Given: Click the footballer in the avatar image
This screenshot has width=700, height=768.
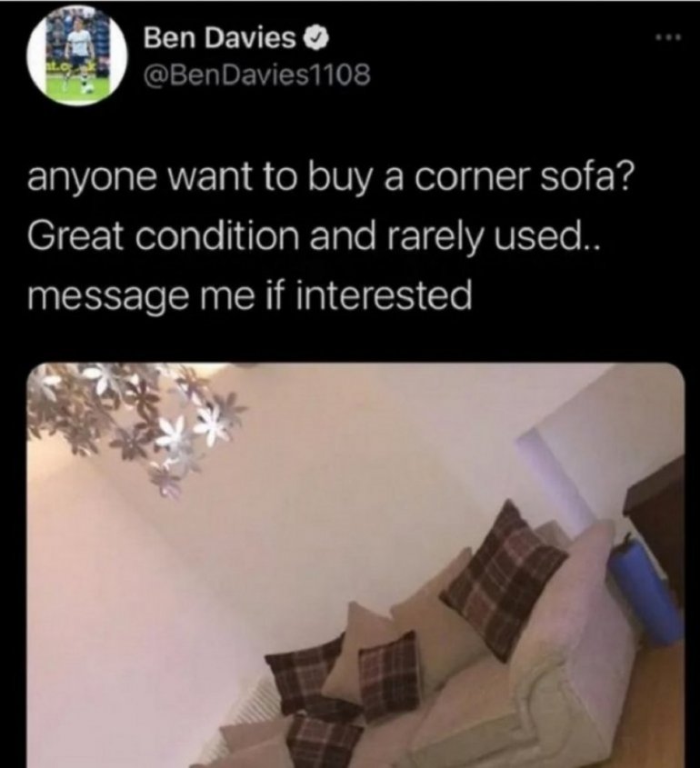Looking at the screenshot, I should coord(80,56).
